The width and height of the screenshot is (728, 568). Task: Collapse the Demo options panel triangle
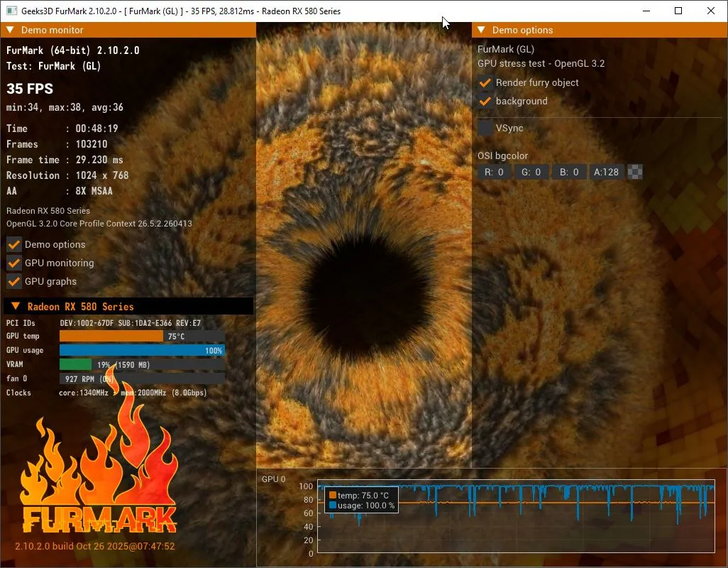pos(482,30)
